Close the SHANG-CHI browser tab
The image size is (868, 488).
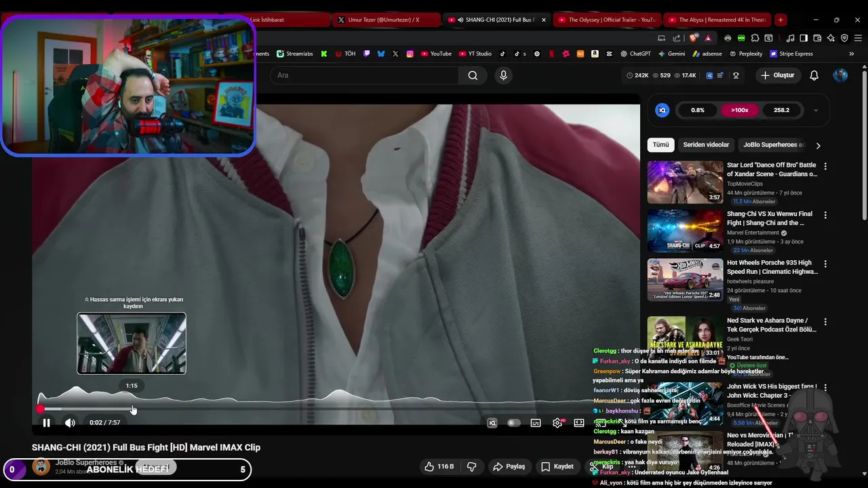[x=543, y=20]
